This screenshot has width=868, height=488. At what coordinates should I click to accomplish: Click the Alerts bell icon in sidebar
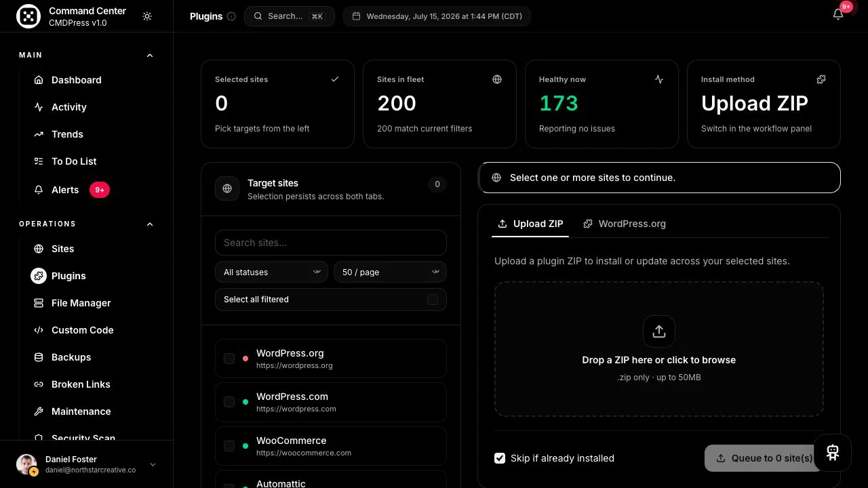tap(39, 190)
